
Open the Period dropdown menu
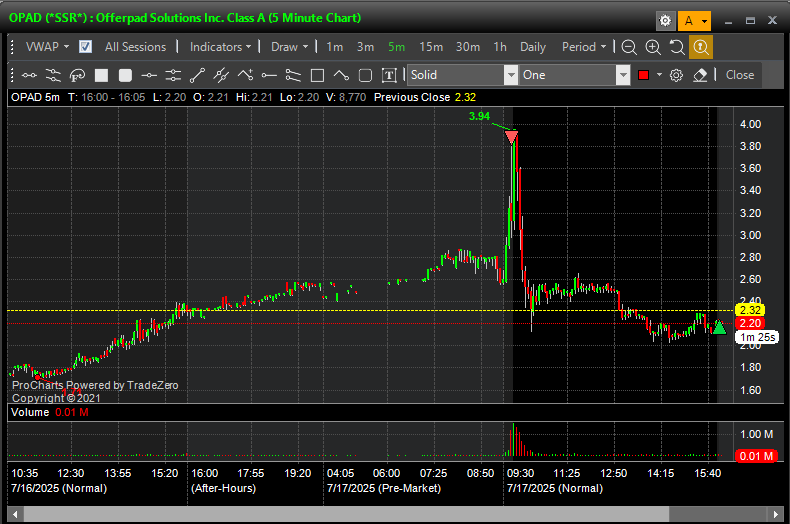point(584,47)
